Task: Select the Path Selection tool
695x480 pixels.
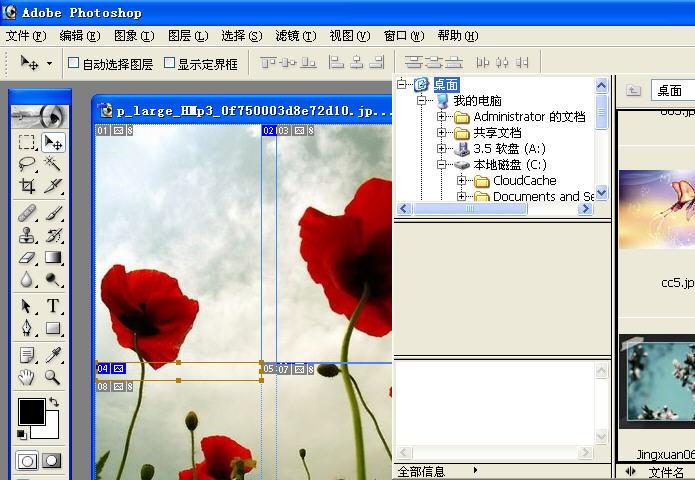Action: (27, 306)
